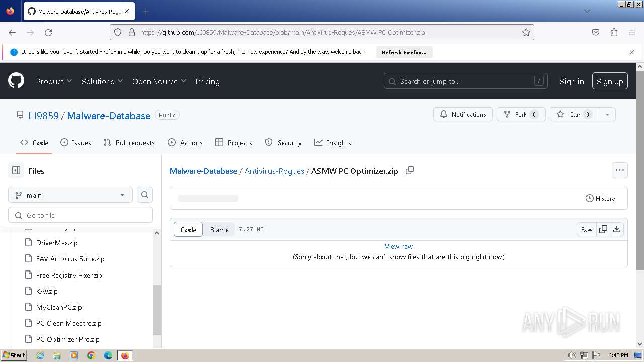Switch to the Insights tab

pos(333,143)
